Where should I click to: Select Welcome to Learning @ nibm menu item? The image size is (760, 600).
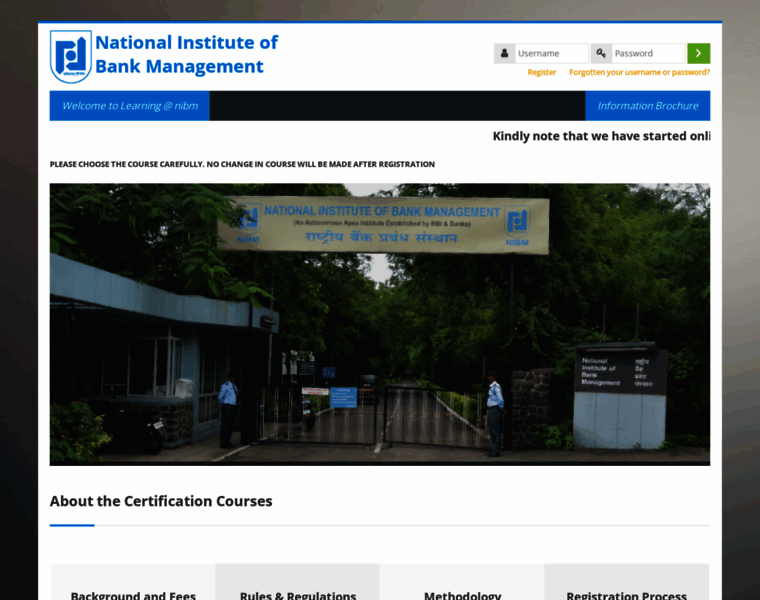129,106
